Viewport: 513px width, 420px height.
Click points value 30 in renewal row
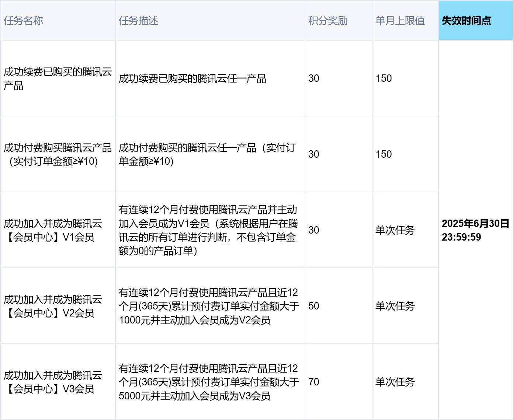[314, 78]
